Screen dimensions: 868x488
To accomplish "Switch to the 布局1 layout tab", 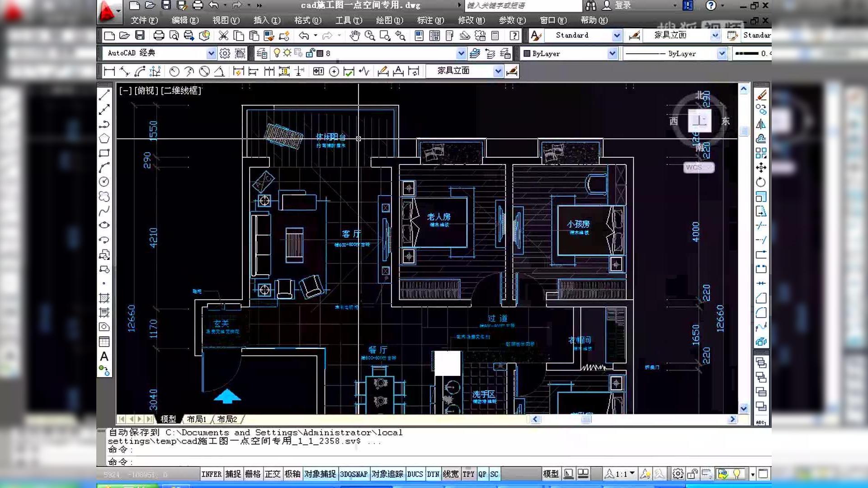I will [196, 419].
